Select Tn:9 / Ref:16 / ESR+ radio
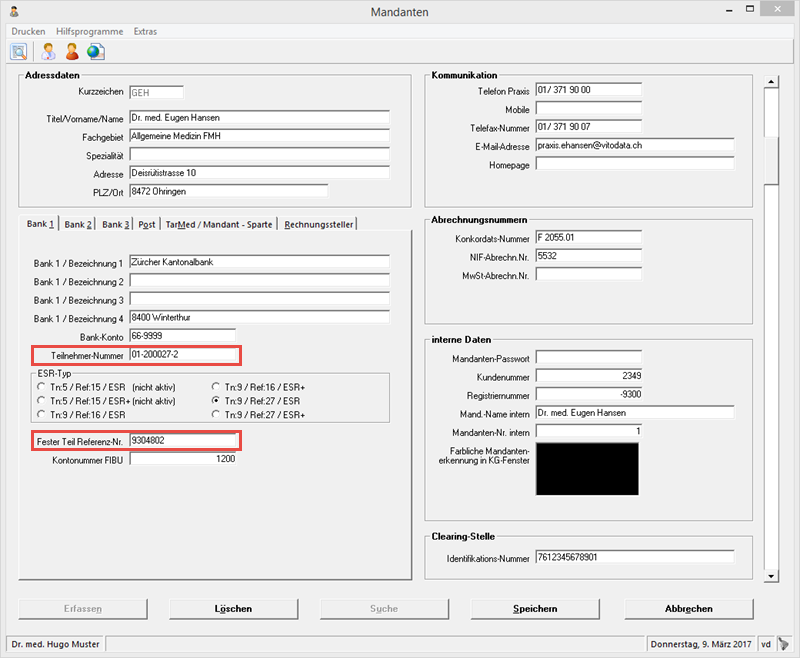The image size is (800, 658). pos(216,387)
